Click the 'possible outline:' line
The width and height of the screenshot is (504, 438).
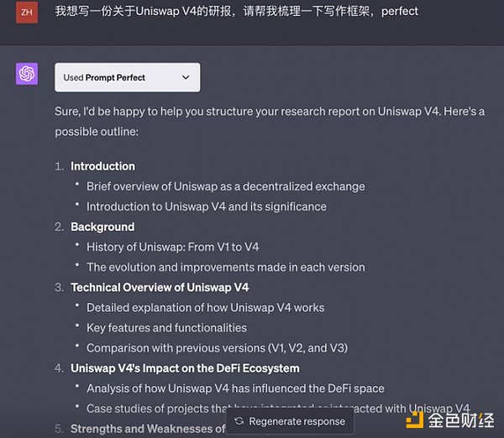tap(97, 132)
